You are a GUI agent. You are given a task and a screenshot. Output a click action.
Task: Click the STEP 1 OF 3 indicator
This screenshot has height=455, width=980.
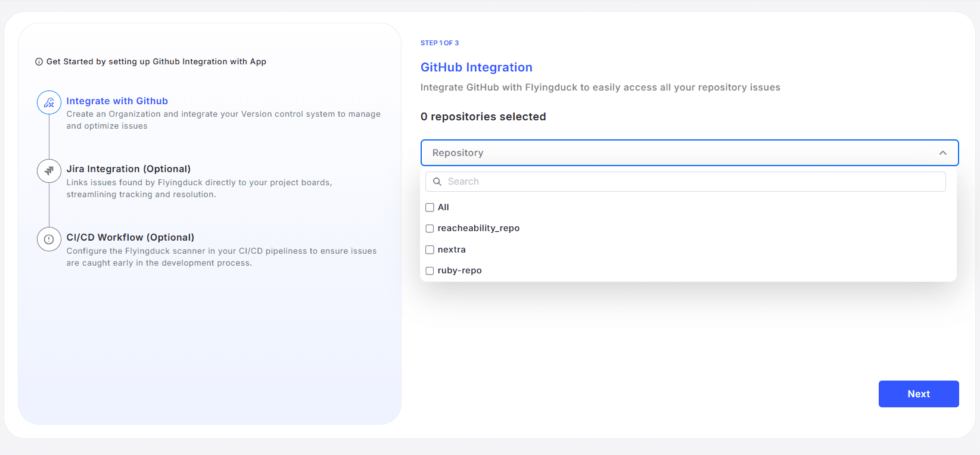click(440, 43)
